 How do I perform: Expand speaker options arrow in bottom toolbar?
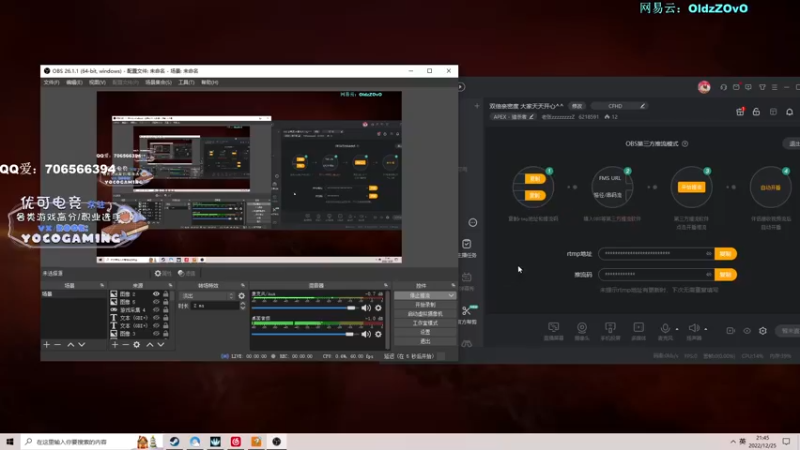pyautogui.click(x=706, y=330)
